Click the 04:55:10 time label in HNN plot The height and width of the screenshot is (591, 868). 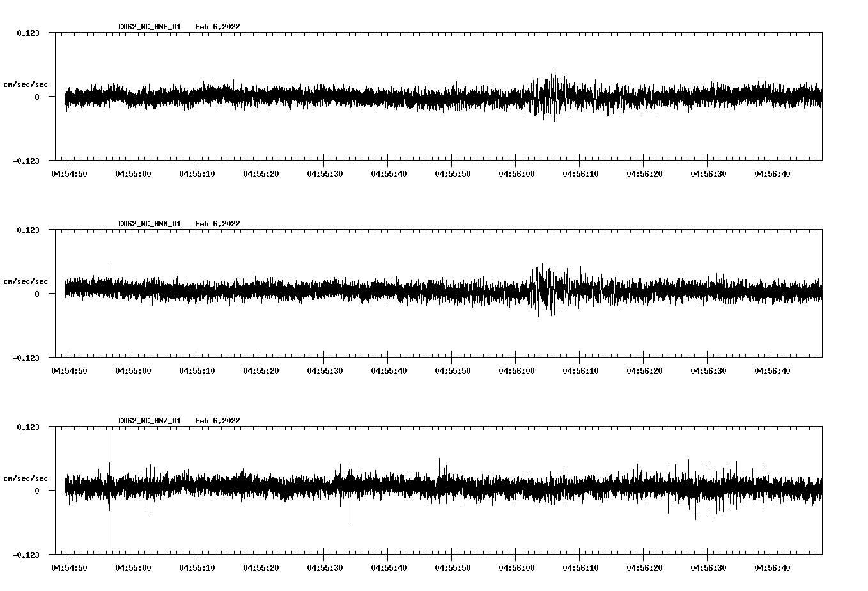(197, 370)
